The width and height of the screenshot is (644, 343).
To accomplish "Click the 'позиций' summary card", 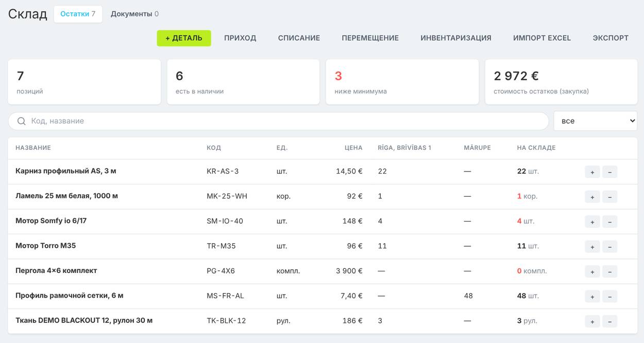I will click(84, 82).
